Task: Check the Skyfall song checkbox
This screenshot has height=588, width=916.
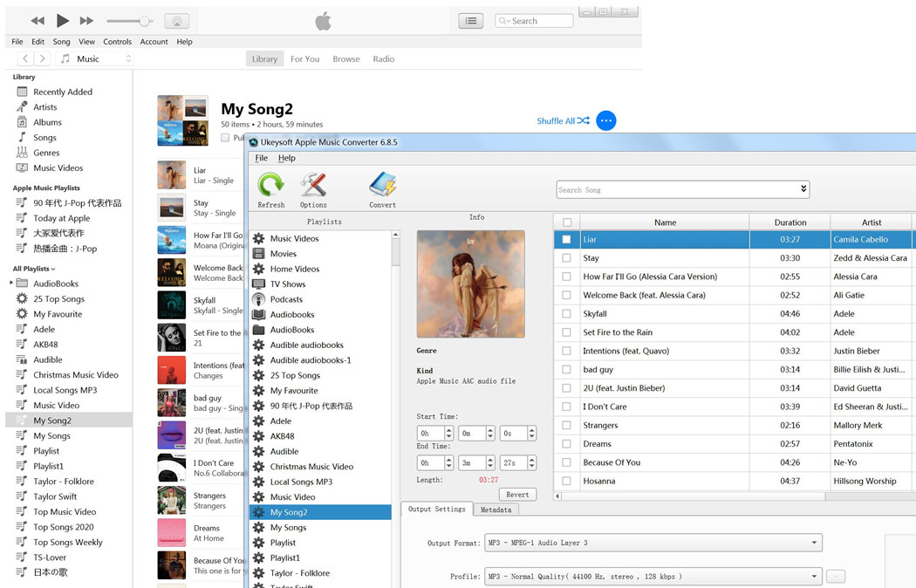Action: coord(566,313)
